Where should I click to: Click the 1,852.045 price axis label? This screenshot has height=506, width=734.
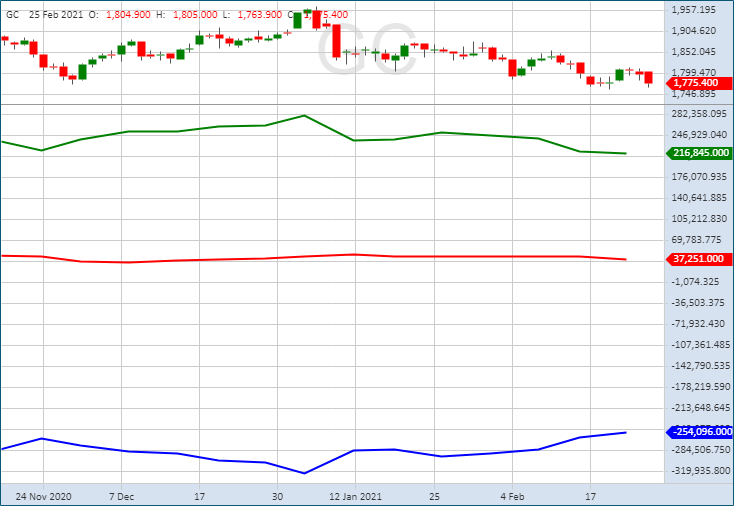click(694, 52)
